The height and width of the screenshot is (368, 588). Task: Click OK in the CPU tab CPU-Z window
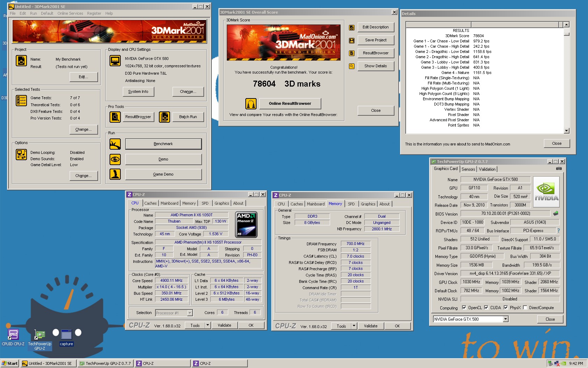point(251,326)
